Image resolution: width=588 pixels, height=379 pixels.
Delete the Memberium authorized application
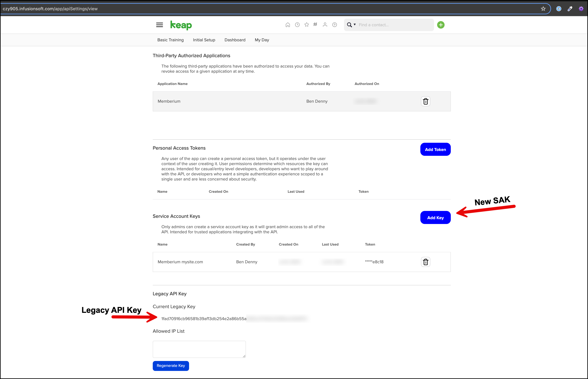[x=425, y=101]
